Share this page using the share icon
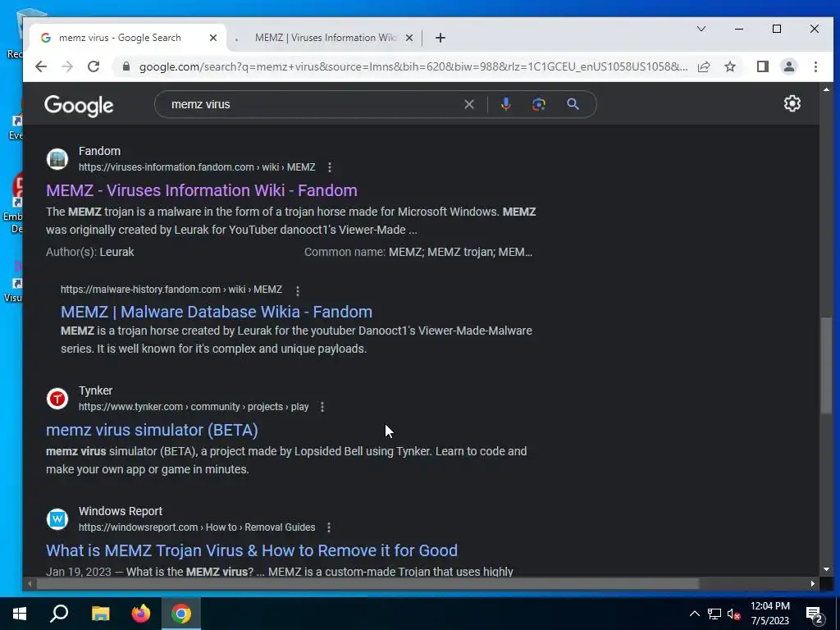The width and height of the screenshot is (840, 630). 704,66
